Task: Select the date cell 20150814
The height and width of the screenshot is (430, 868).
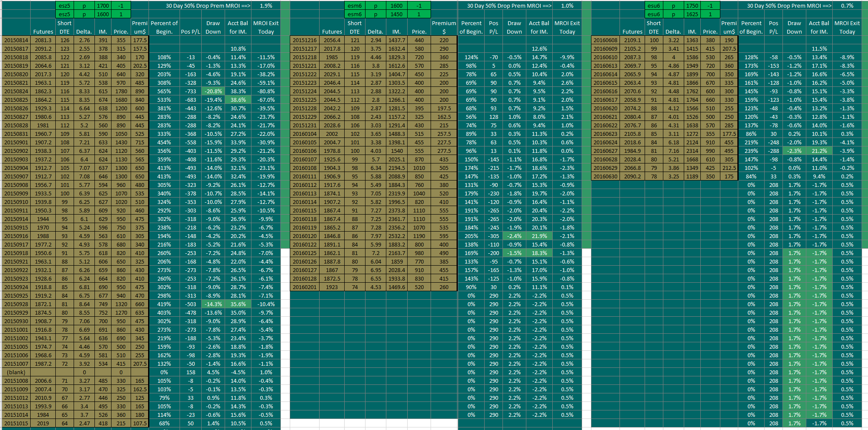Action: [16, 40]
